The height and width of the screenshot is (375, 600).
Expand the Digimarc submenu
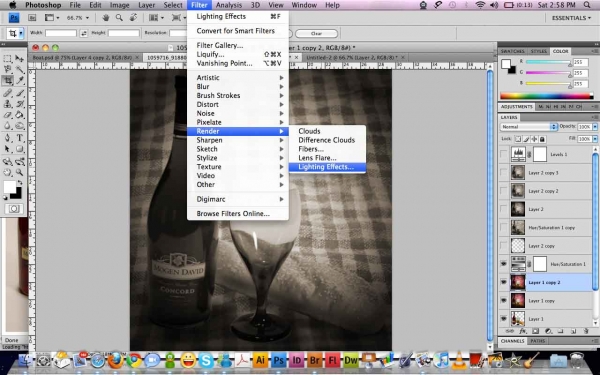pyautogui.click(x=238, y=199)
